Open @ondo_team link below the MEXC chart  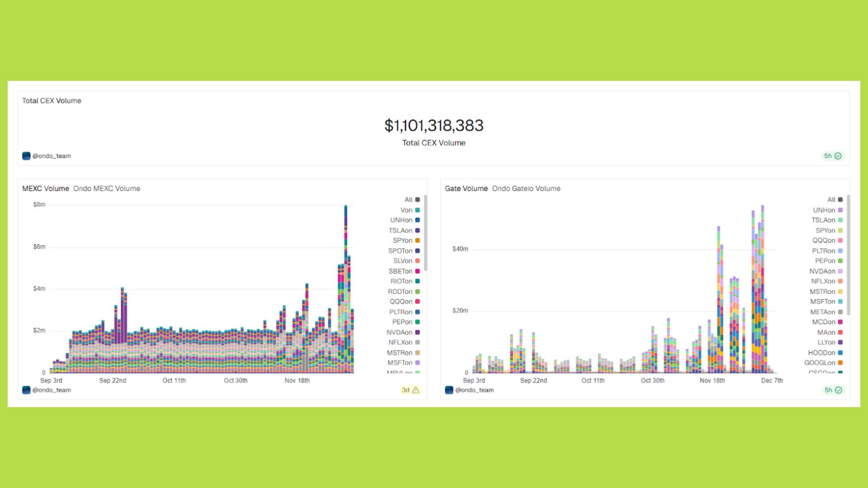(x=52, y=390)
